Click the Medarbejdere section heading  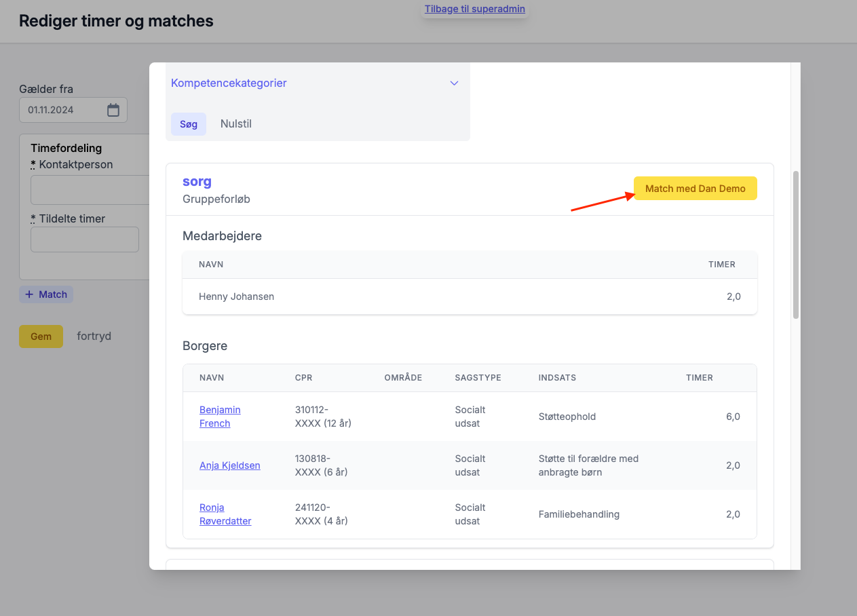pos(222,236)
